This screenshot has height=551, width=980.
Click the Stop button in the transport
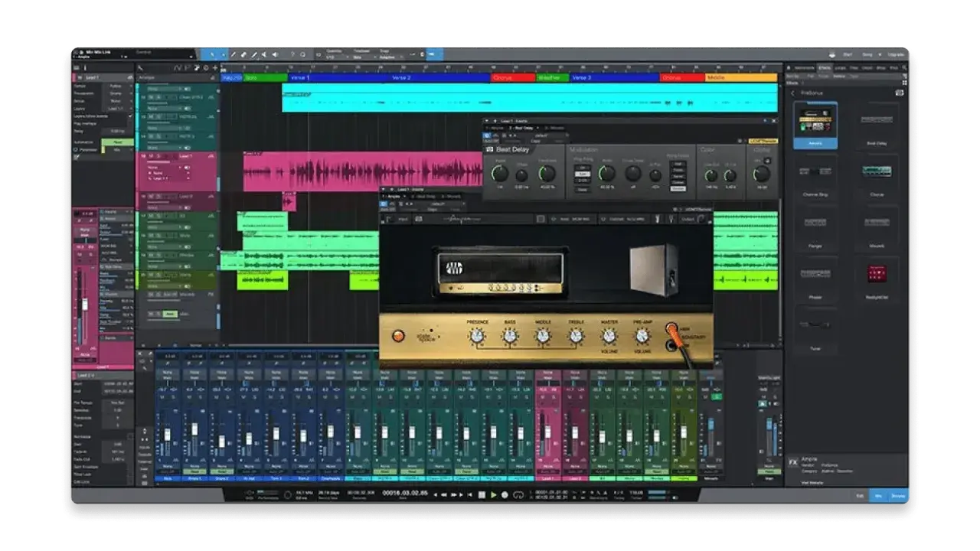(x=483, y=495)
